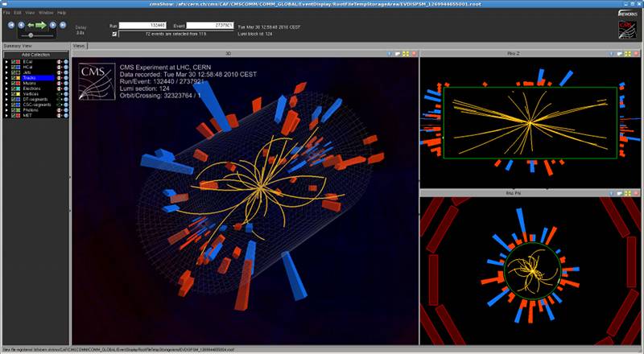The height and width of the screenshot is (354, 644).
Task: Toggle Vertices collection visibility checkbox
Action: [x=13, y=94]
